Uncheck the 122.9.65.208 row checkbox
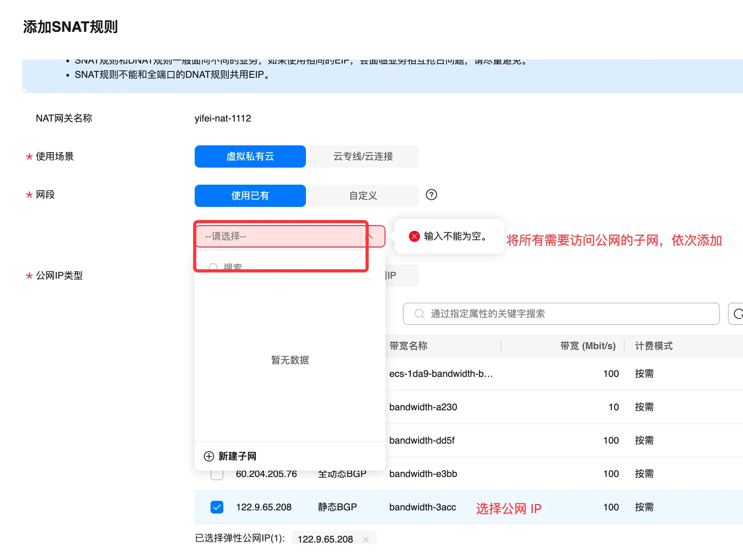Viewport: 743px width, 560px height. [x=217, y=507]
